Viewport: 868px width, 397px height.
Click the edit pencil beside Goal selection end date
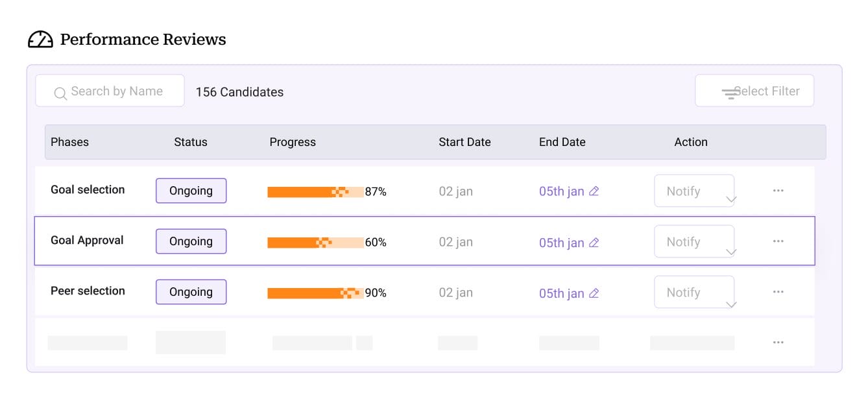click(594, 191)
